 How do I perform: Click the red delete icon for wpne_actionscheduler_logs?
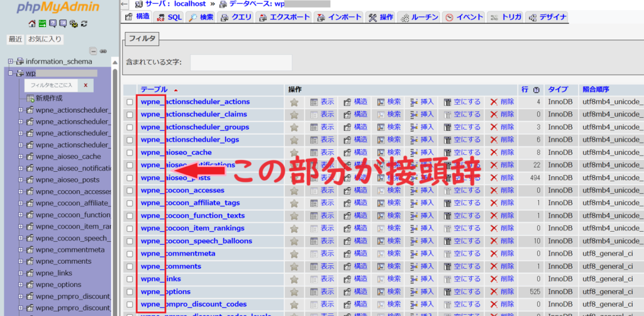point(494,140)
